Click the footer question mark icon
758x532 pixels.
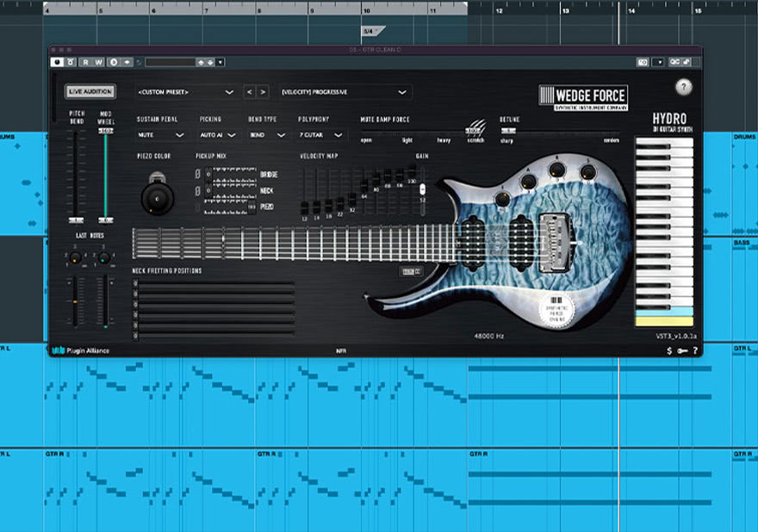click(x=695, y=351)
